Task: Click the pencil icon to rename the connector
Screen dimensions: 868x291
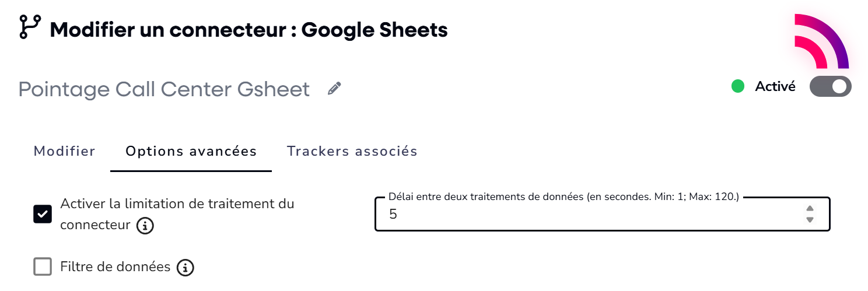Action: 334,89
